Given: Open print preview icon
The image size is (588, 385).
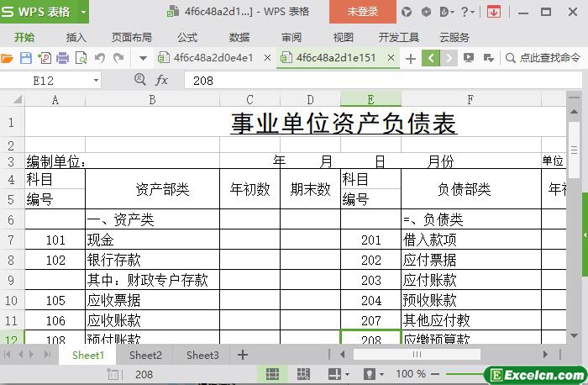Looking at the screenshot, I should [81, 58].
